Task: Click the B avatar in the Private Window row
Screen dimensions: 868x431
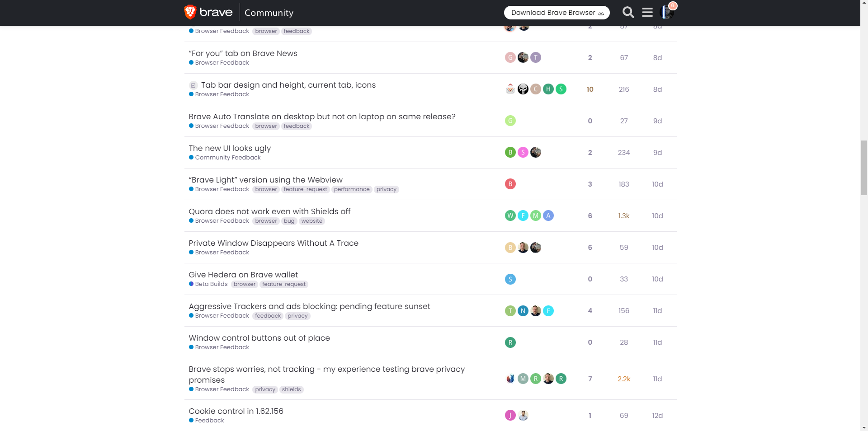Action: point(510,248)
